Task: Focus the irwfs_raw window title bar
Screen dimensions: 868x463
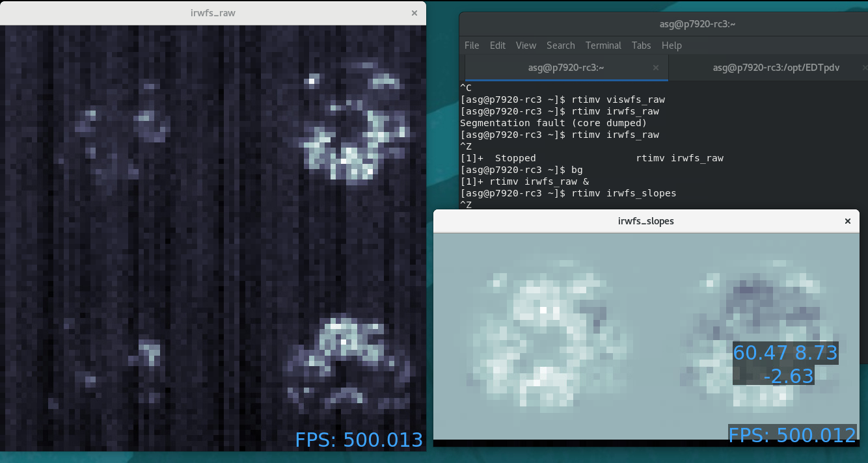Action: point(212,13)
